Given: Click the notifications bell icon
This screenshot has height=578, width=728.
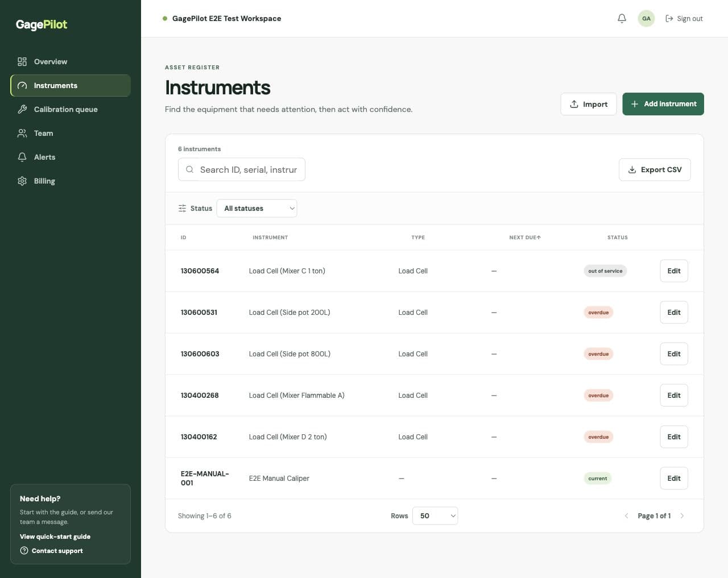Looking at the screenshot, I should [x=622, y=18].
